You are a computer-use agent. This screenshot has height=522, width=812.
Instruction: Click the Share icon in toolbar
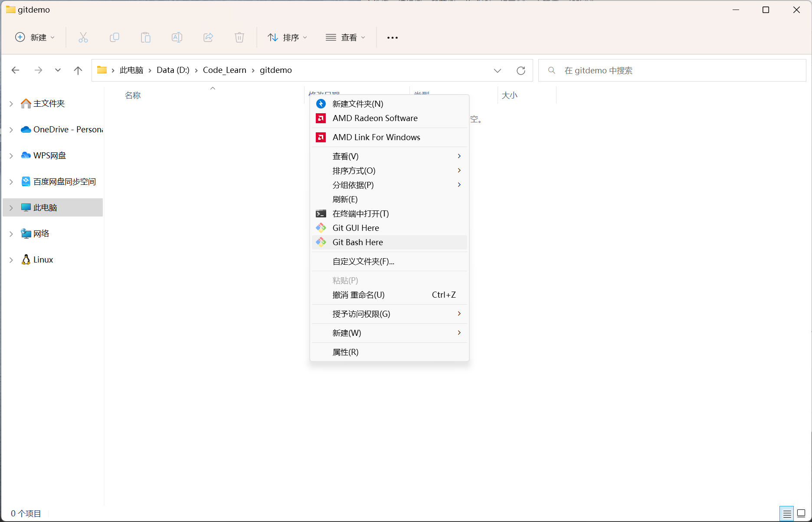click(208, 37)
